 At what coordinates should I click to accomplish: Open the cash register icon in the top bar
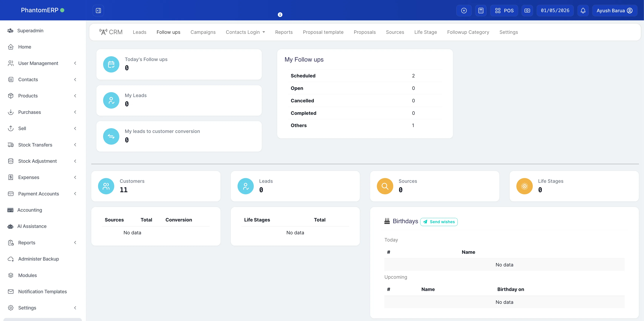pyautogui.click(x=527, y=11)
